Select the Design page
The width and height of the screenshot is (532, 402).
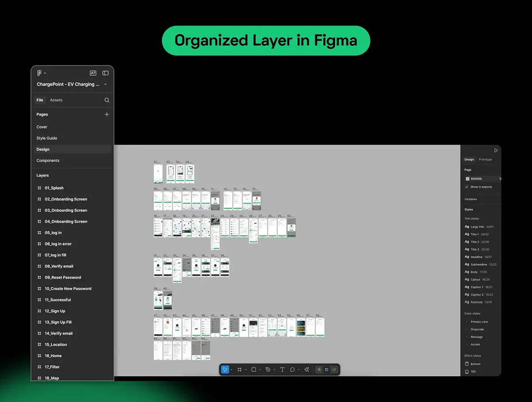(72, 149)
